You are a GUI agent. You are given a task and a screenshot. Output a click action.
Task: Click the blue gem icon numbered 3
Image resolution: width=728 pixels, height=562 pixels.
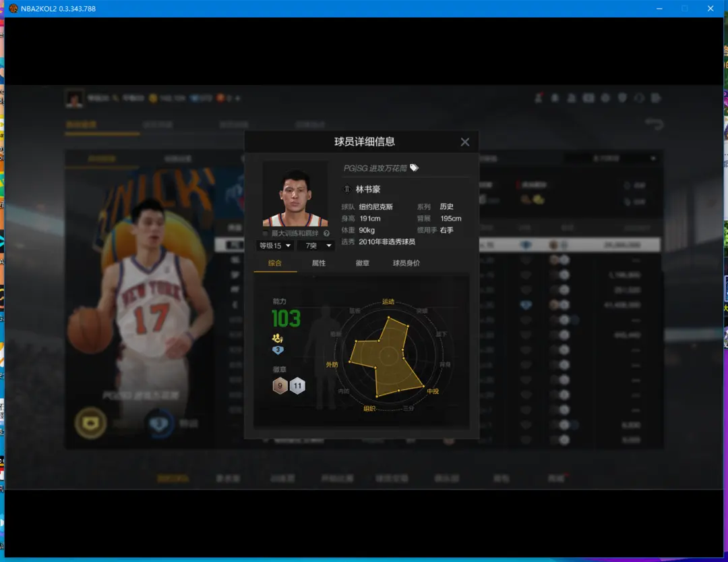point(278,350)
